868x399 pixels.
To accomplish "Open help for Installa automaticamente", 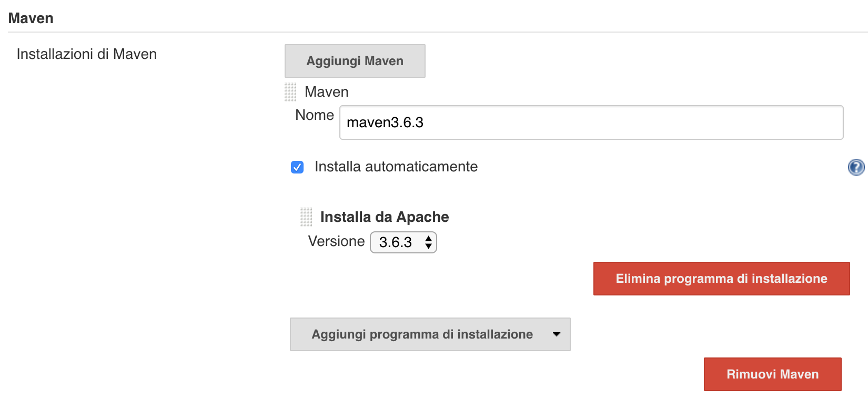I will (856, 167).
